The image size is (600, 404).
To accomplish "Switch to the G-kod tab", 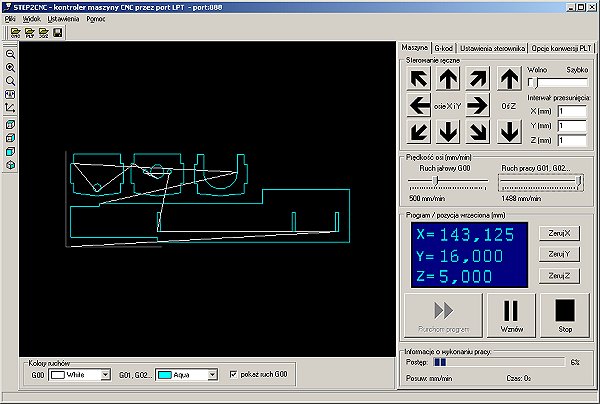I will [443, 48].
